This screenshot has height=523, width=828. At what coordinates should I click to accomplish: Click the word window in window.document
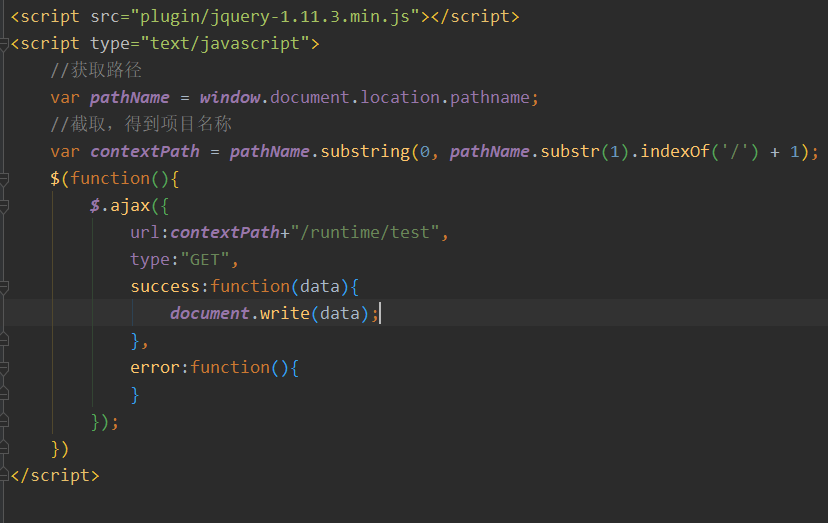click(x=230, y=98)
